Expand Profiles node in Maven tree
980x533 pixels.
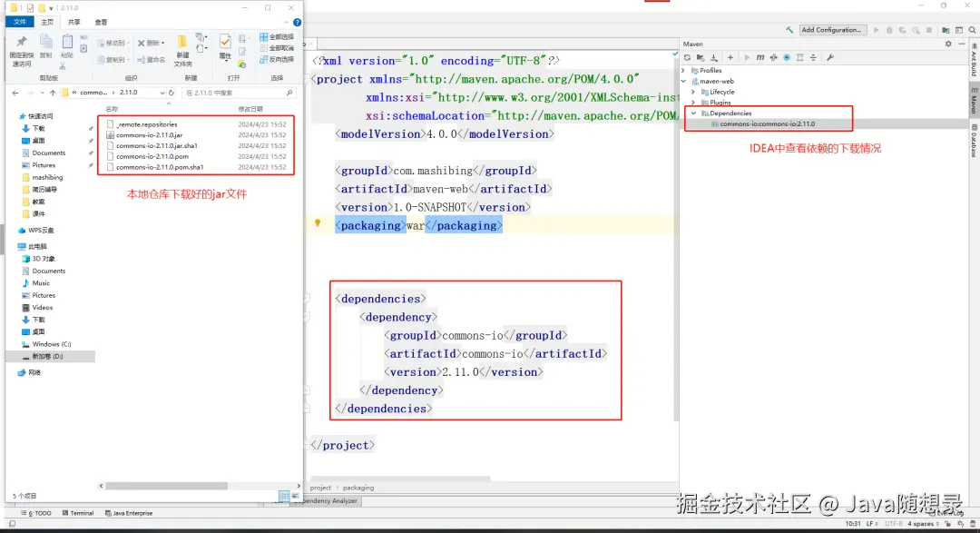pos(683,71)
